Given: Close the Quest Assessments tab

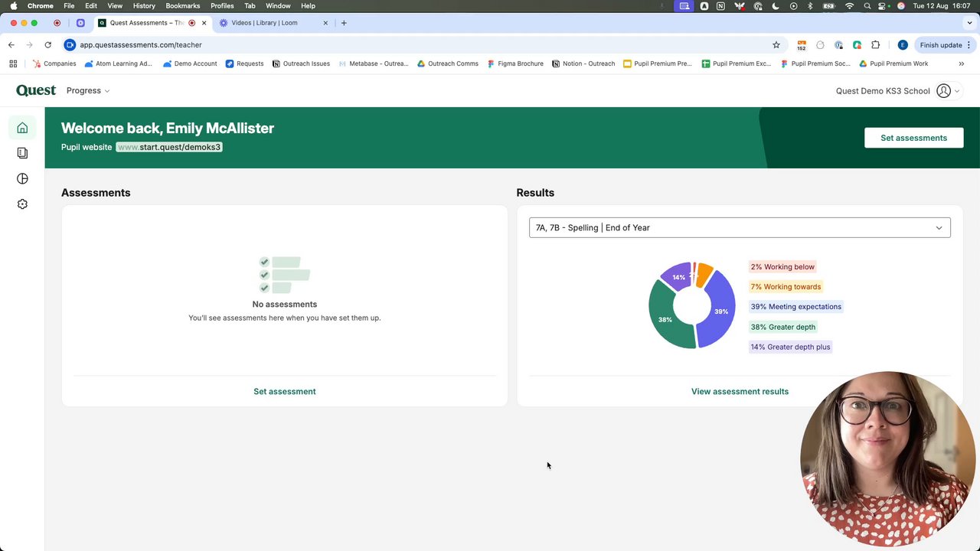Looking at the screenshot, I should (204, 23).
